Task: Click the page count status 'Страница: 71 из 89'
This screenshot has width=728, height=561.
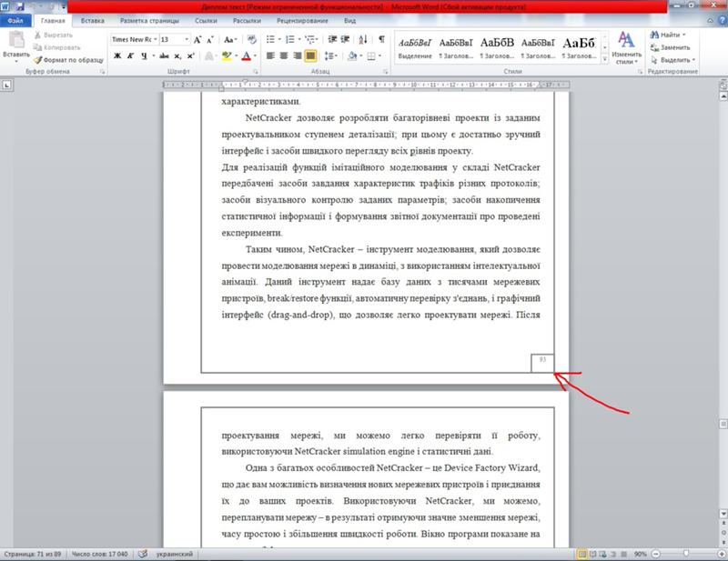Action: pyautogui.click(x=33, y=554)
